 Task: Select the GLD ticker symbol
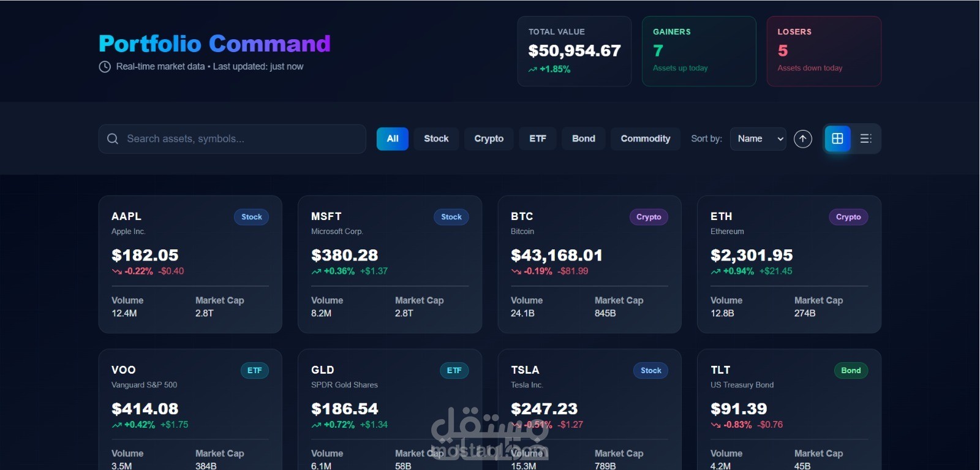coord(323,370)
